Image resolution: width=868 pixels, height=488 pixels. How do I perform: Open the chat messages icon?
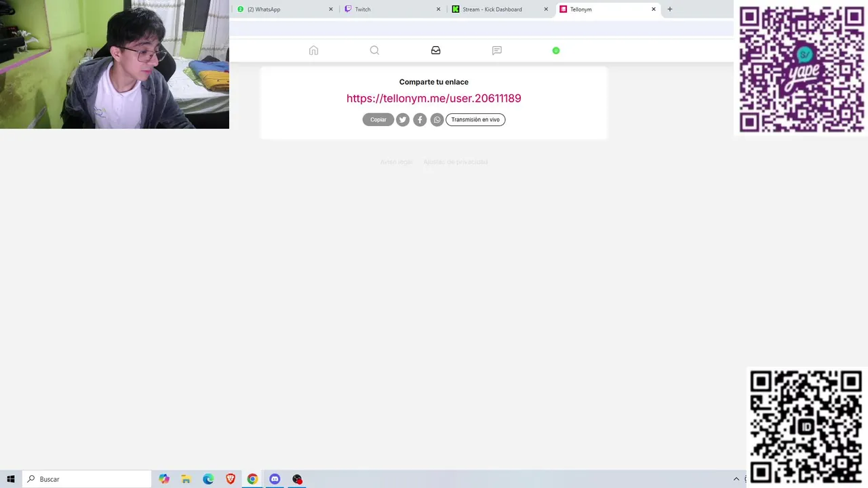point(496,50)
